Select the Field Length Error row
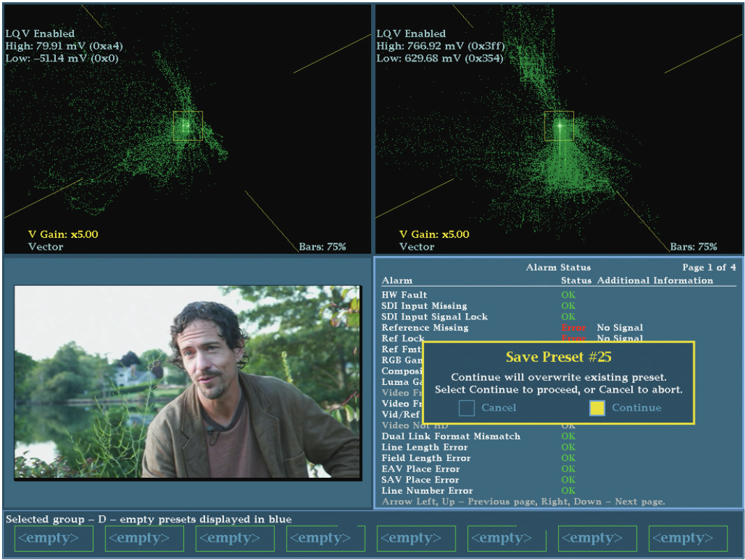The image size is (745, 560). (558, 458)
